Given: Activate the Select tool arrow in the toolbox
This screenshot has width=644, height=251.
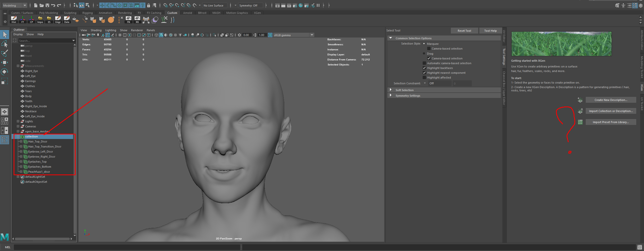Looking at the screenshot, I should pos(5,35).
